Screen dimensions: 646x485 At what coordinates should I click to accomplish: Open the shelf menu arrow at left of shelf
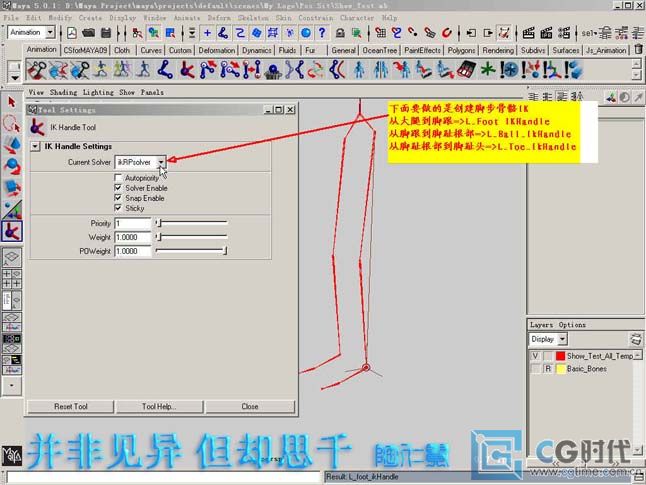pos(15,77)
